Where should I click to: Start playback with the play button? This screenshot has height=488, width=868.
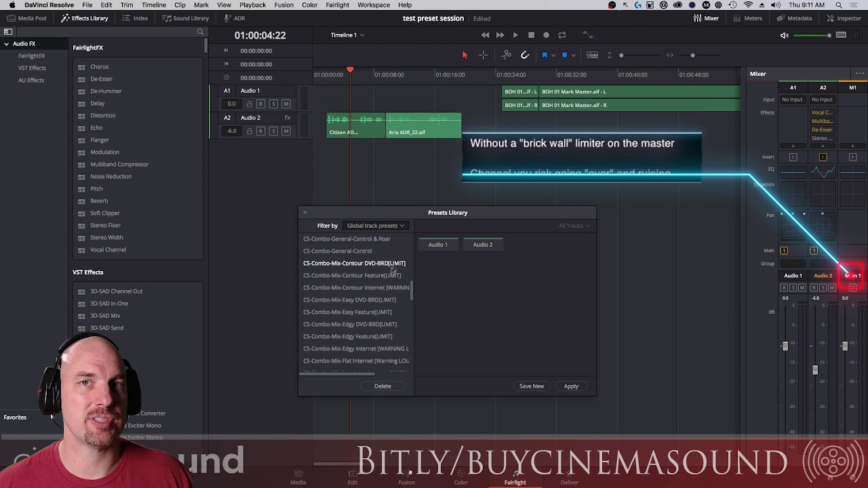click(x=515, y=35)
